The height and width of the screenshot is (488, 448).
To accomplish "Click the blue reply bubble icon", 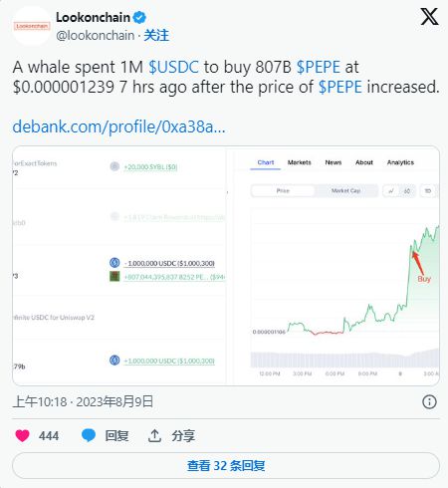I will 89,435.
